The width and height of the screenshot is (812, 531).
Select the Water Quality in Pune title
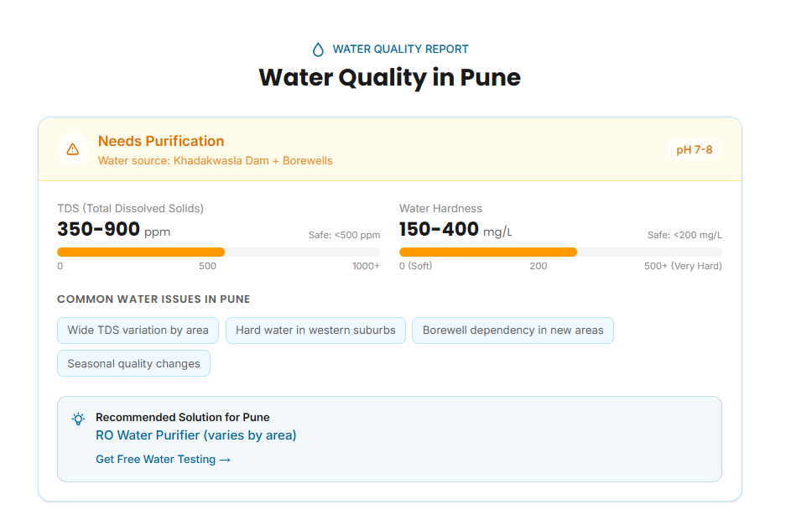[x=389, y=77]
